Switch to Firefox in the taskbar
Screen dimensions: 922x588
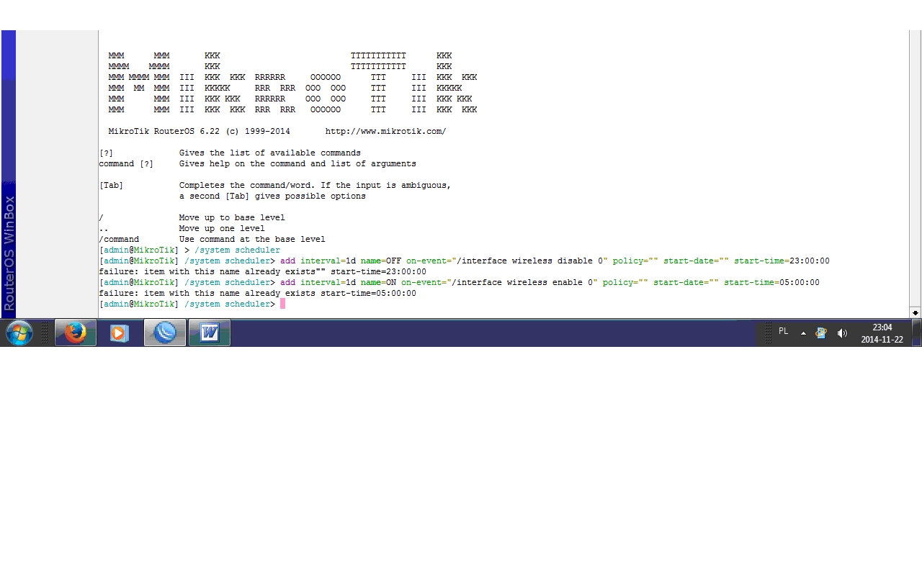(x=76, y=333)
